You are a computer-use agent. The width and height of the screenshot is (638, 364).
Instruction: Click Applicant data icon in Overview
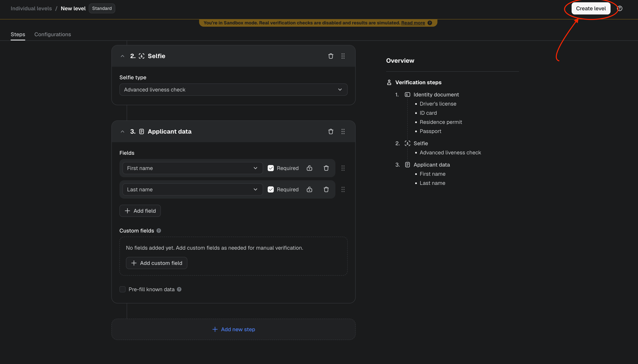408,164
